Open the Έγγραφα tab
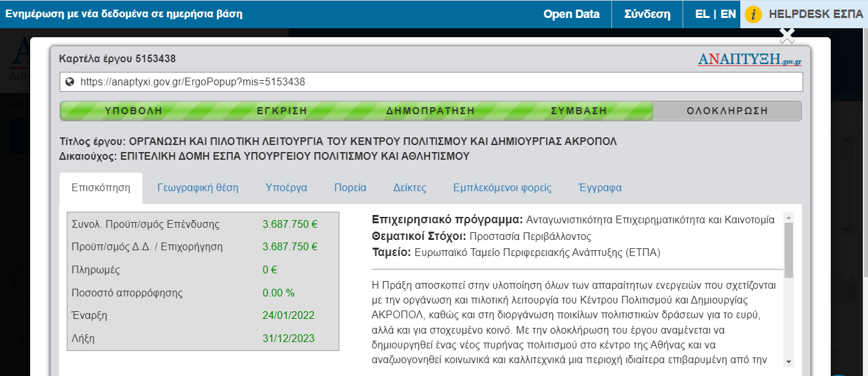The height and width of the screenshot is (376, 868). click(600, 188)
